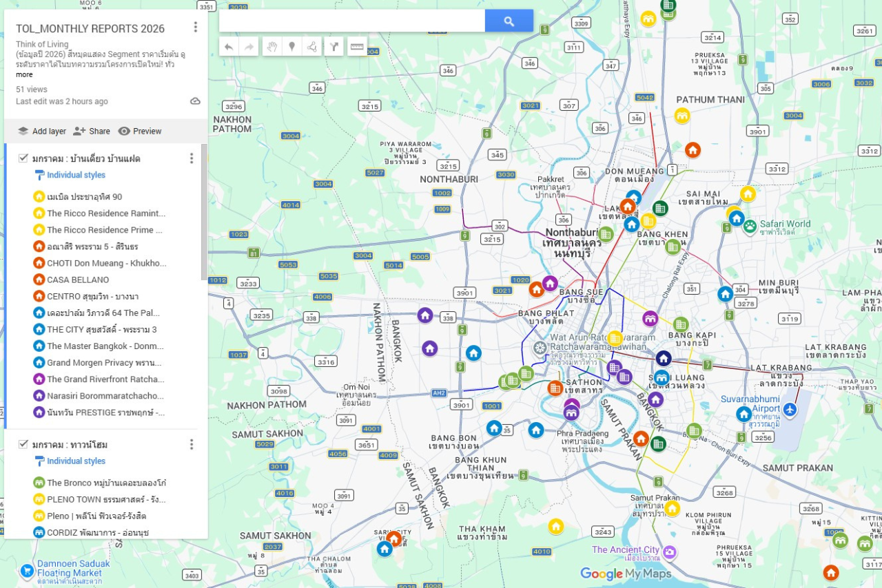
Task: Expand description with the 'more' link
Action: [x=24, y=74]
